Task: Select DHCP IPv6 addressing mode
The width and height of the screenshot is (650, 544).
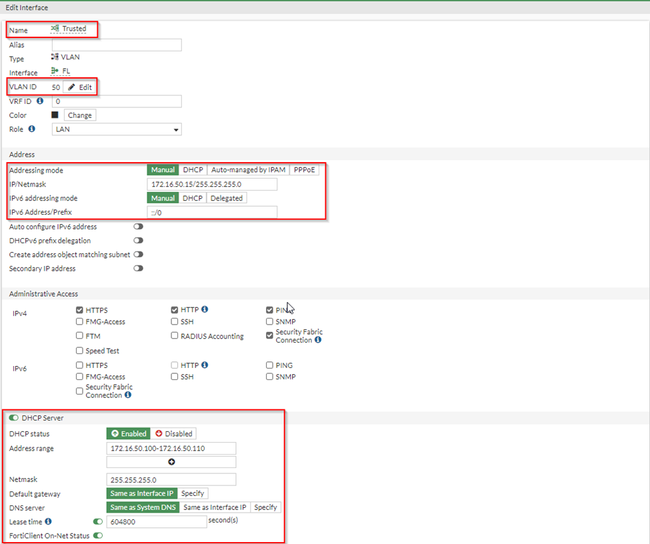Action: tap(193, 198)
